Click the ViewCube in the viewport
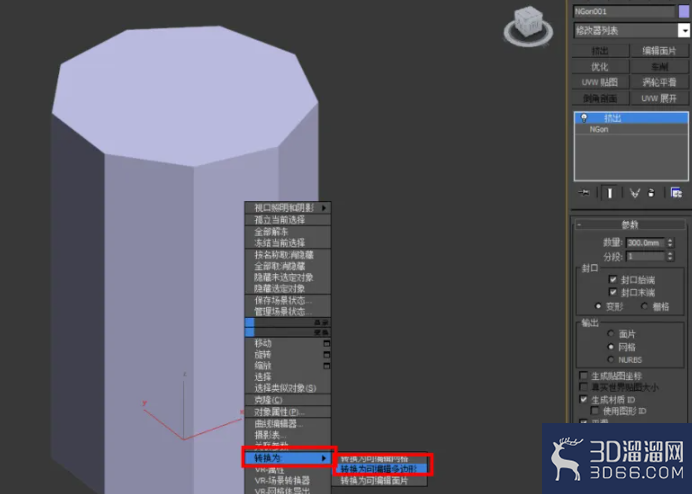This screenshot has width=692, height=494. 528,26
